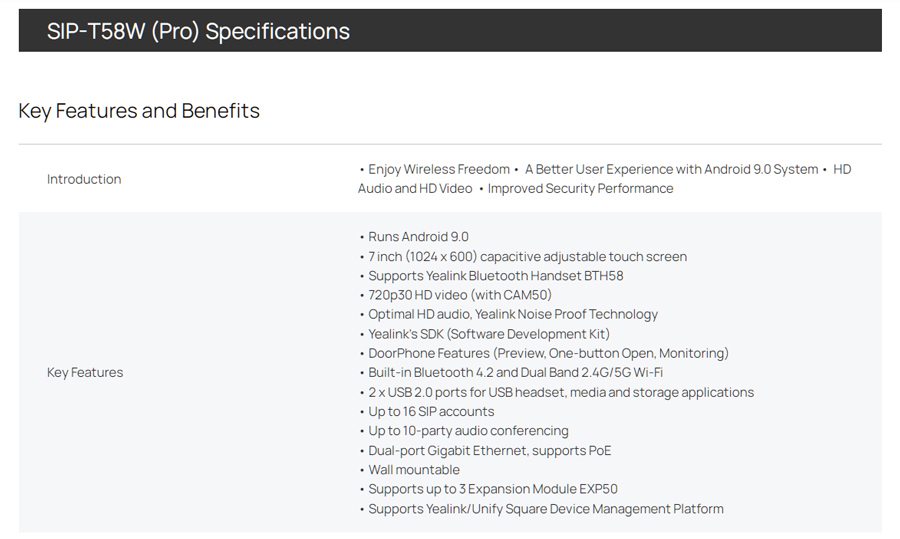Select the 7 inch capacitive touch screen line
Image resolution: width=900 pixels, height=539 pixels.
click(527, 256)
